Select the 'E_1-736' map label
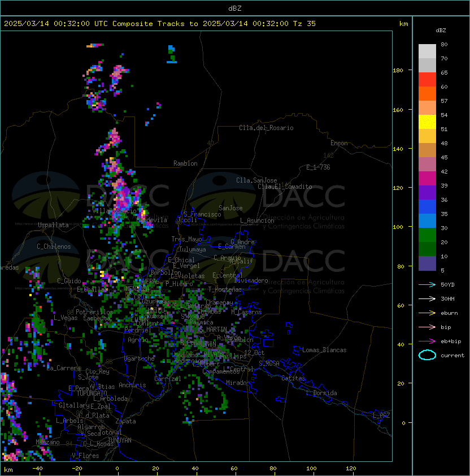Image resolution: width=470 pixels, height=476 pixels. tap(318, 167)
